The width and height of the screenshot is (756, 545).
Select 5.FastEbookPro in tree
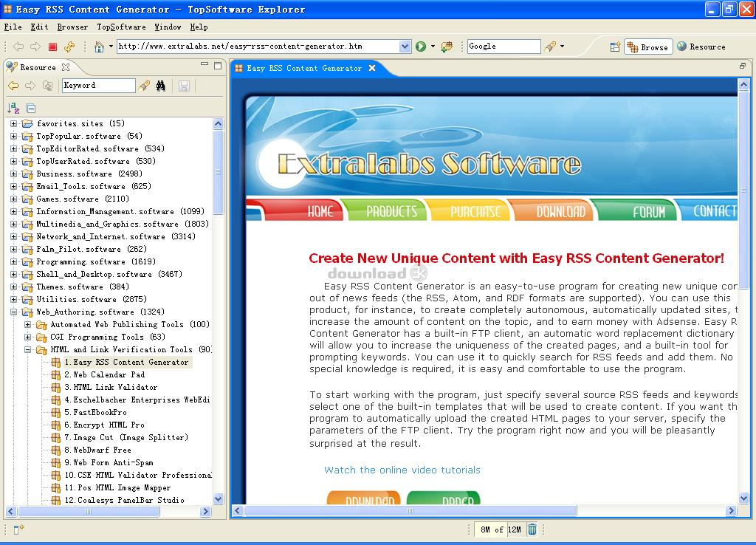(x=95, y=412)
